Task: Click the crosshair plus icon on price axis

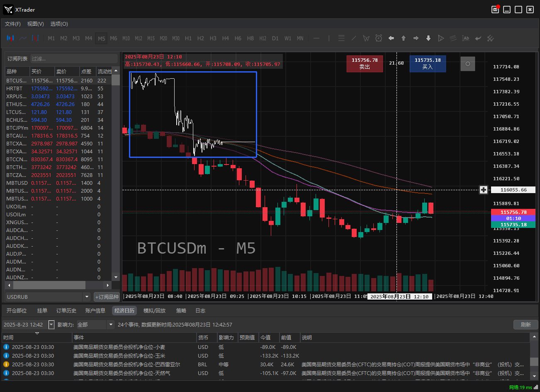Action: tap(483, 190)
